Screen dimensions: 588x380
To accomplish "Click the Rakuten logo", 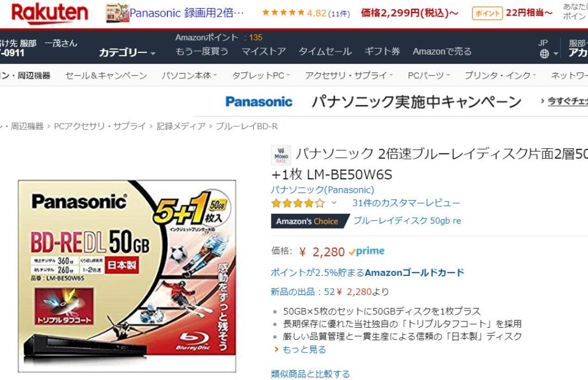I will tap(49, 13).
